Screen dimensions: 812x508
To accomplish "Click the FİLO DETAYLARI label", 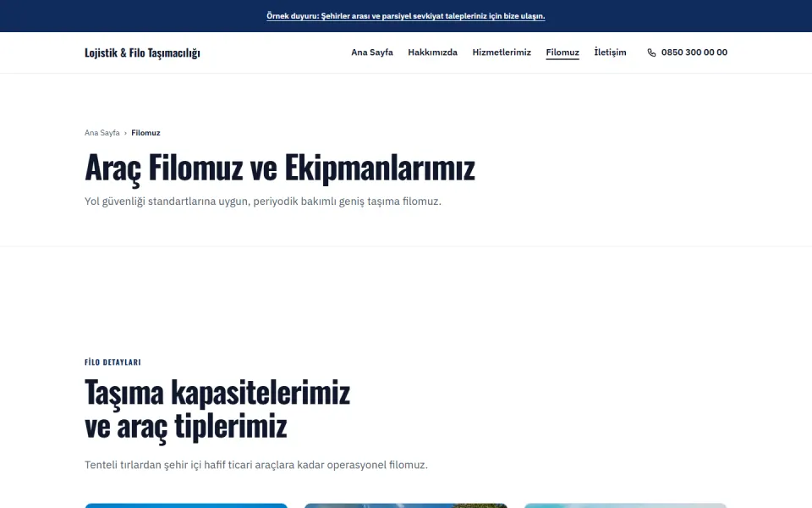I will click(112, 362).
